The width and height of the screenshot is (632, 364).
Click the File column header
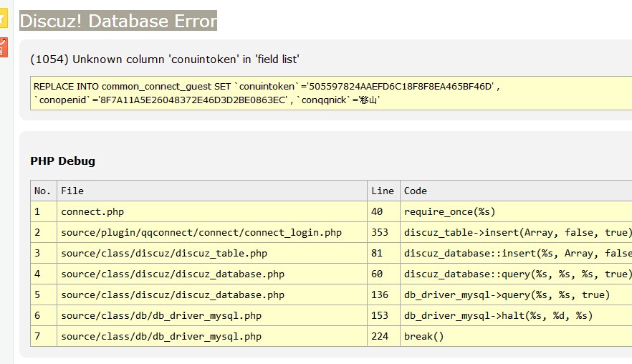click(x=72, y=191)
